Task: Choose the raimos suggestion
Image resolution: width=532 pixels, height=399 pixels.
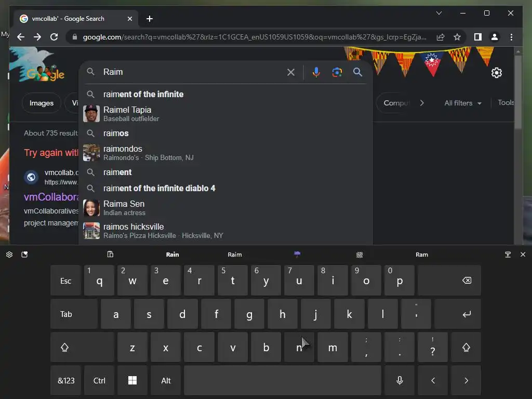Action: click(225, 134)
